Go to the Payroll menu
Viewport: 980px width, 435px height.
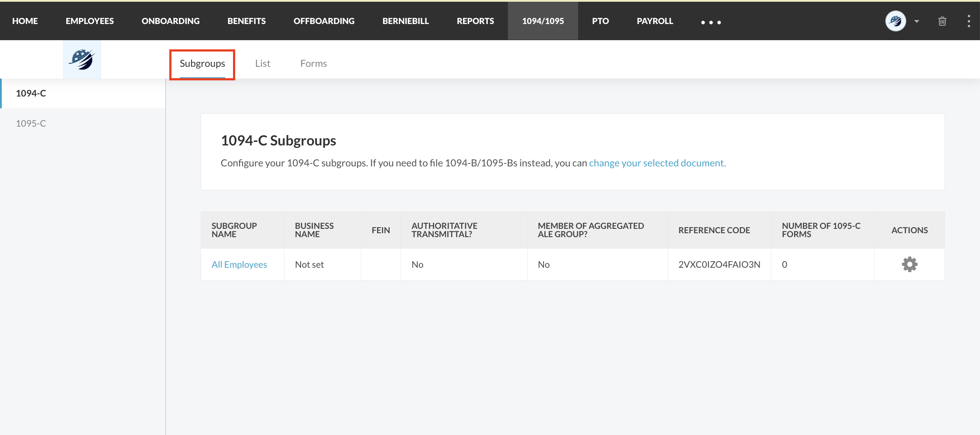[x=654, y=21]
